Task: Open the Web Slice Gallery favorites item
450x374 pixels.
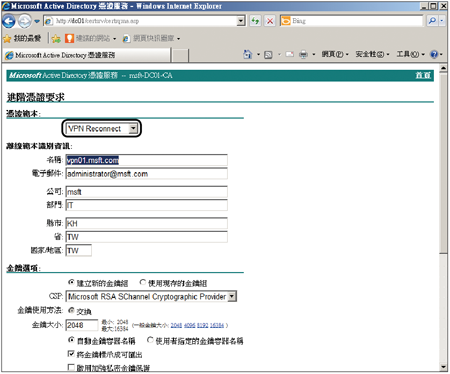Action: 152,39
